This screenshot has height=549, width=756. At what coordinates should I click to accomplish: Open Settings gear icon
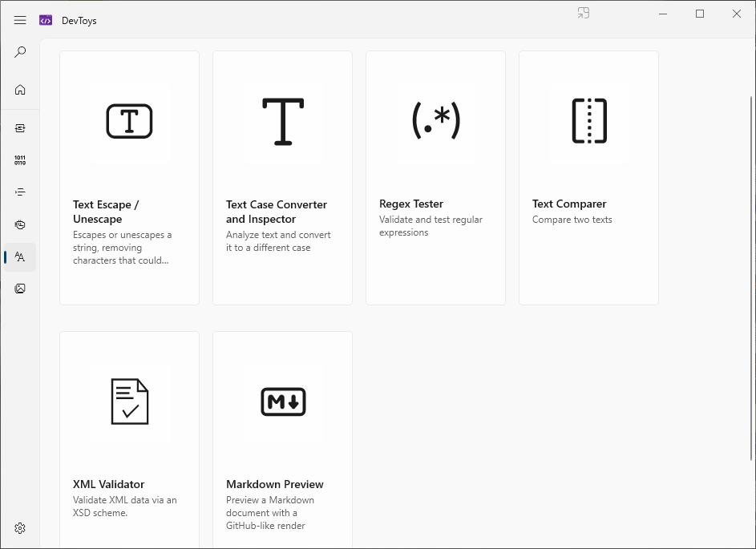(20, 528)
